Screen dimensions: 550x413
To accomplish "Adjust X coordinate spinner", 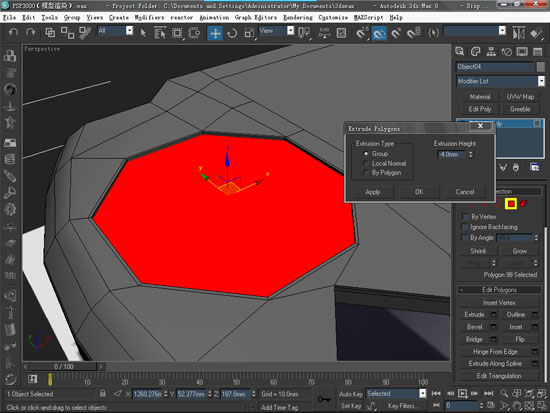I will coord(166,394).
